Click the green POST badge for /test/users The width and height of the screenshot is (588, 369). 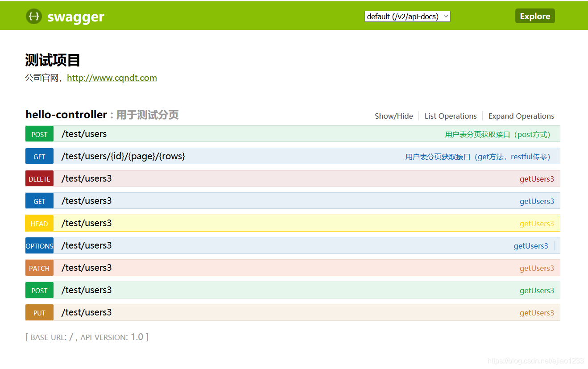point(39,134)
